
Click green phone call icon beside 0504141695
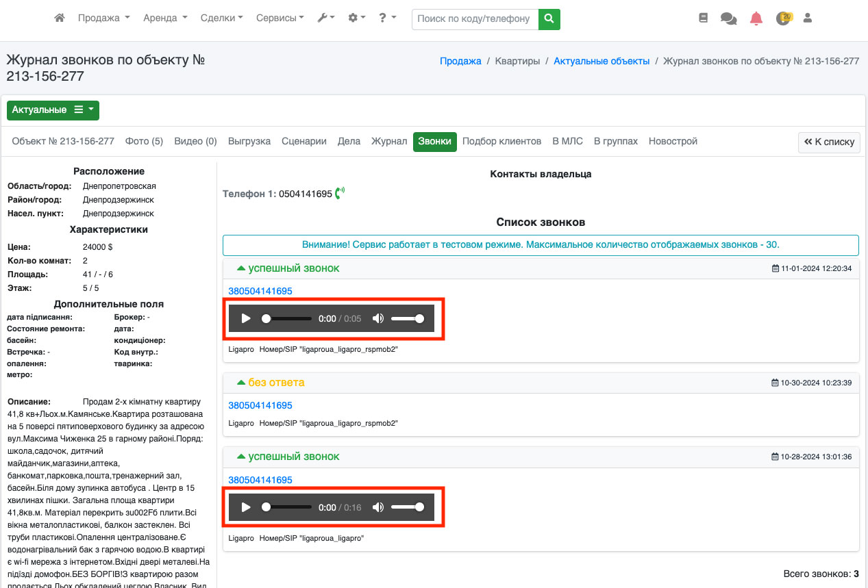340,194
